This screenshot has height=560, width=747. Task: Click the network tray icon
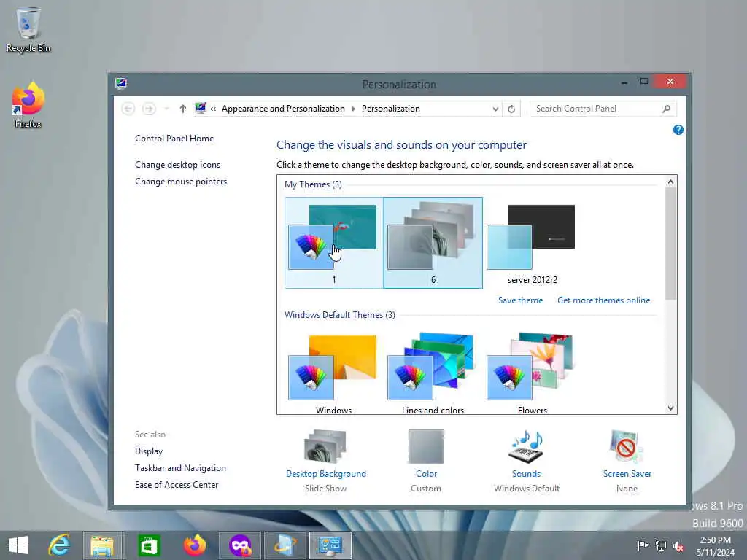661,545
